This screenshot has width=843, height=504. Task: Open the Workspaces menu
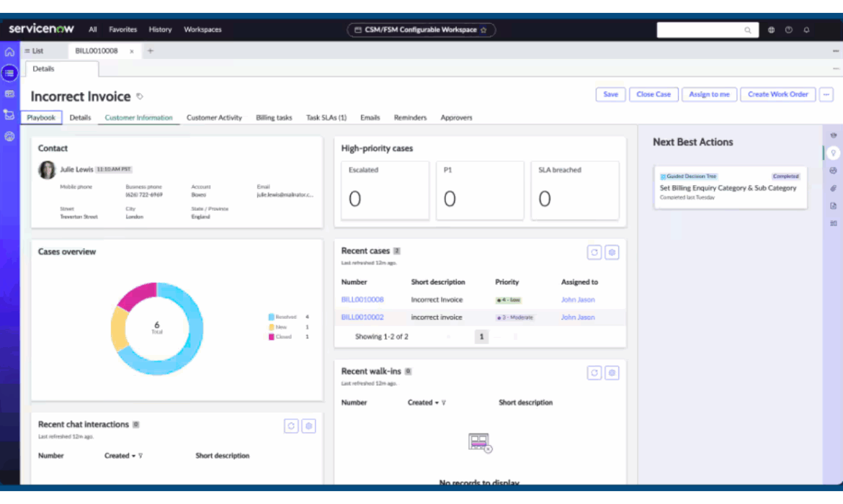(x=202, y=30)
